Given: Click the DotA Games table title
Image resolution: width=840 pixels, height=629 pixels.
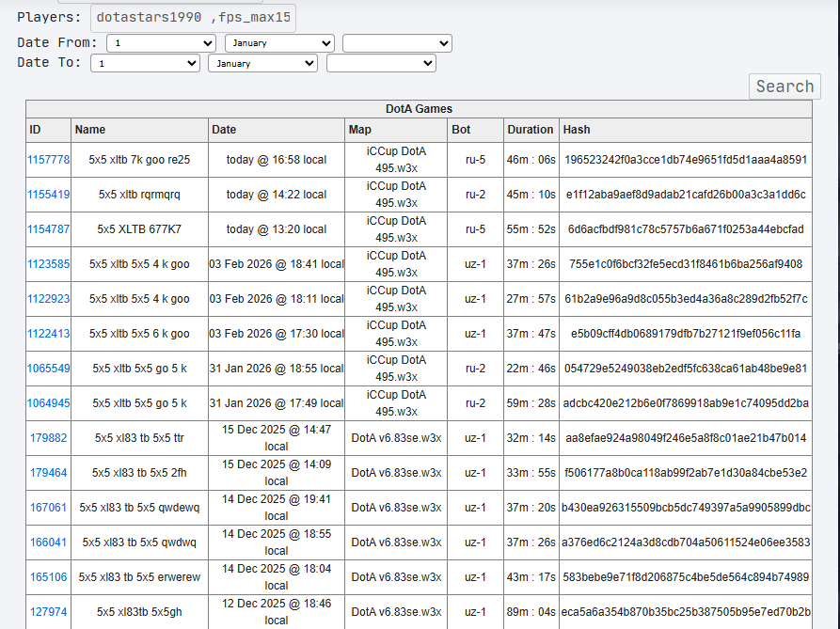Looking at the screenshot, I should click(419, 109).
